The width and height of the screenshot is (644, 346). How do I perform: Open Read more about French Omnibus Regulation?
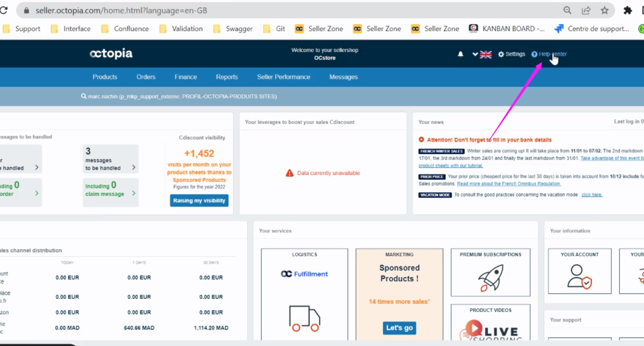point(509,184)
